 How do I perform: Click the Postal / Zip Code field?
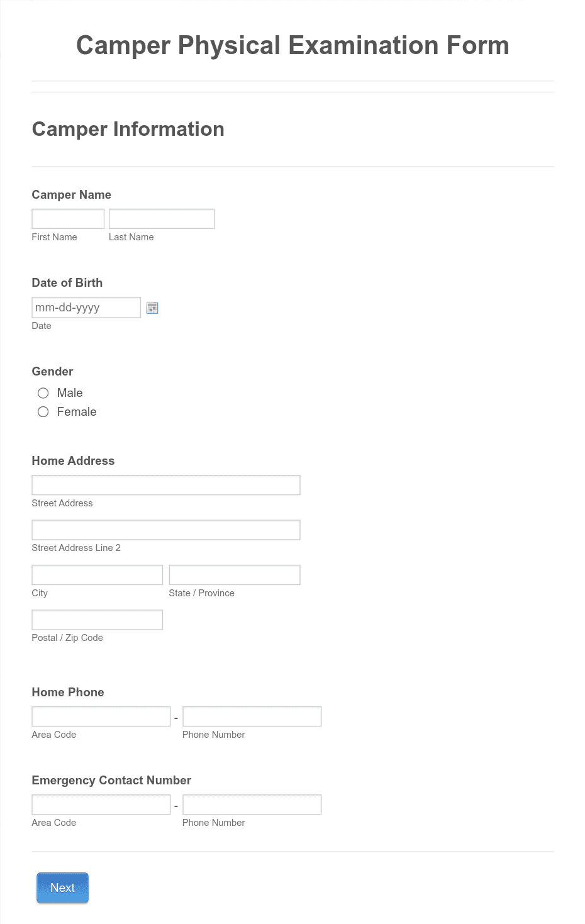pyautogui.click(x=97, y=619)
